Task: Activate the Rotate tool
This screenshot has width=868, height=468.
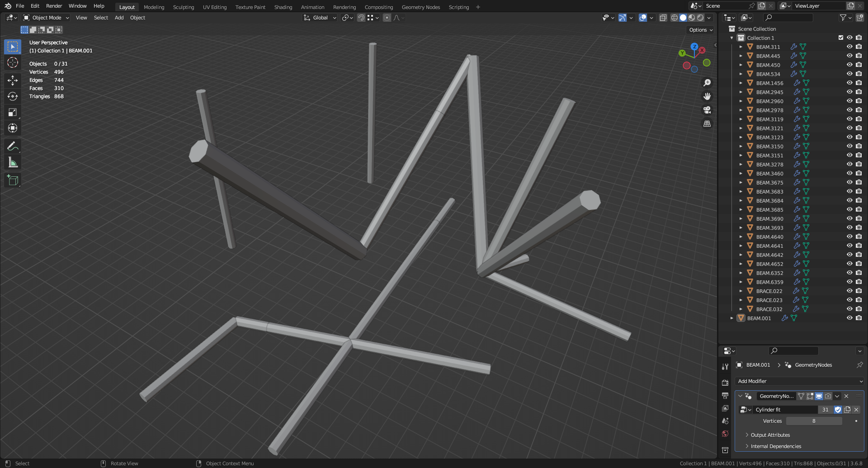Action: point(13,96)
